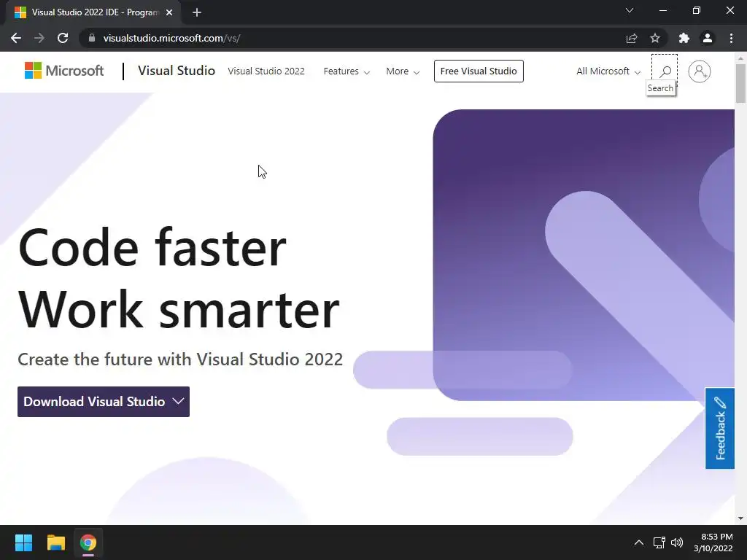Click the scrollbar up arrow
This screenshot has width=747, height=560.
(x=740, y=58)
